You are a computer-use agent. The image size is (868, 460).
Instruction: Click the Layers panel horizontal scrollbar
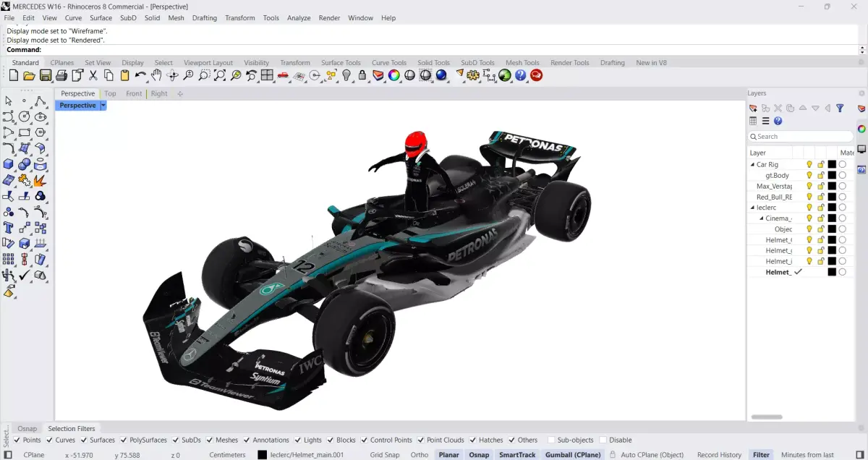(767, 417)
